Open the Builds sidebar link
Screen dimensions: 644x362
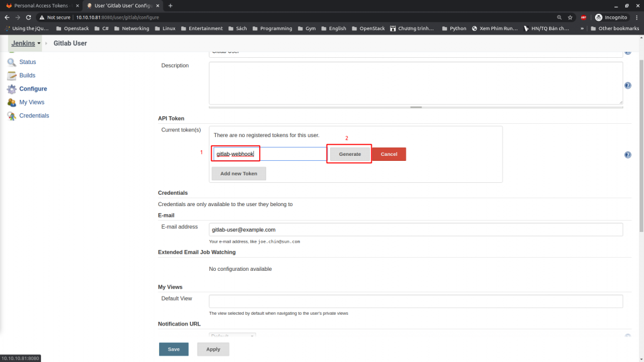click(27, 75)
